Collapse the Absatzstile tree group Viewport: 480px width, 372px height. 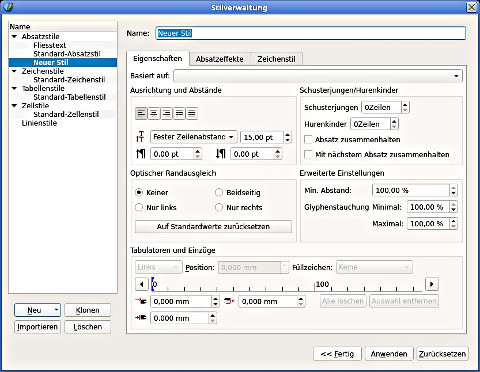click(14, 36)
